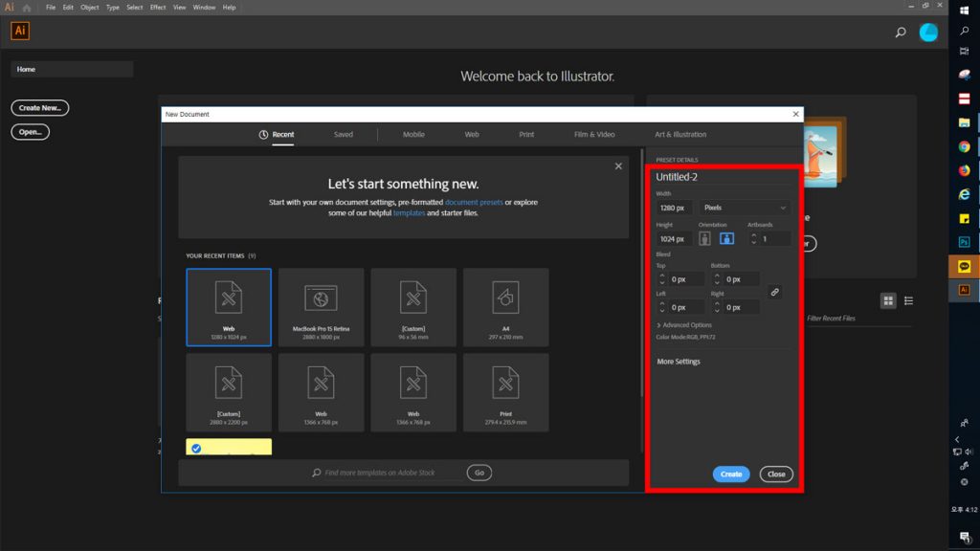Open the Effect menu
The width and height of the screenshot is (980, 551).
coord(158,8)
